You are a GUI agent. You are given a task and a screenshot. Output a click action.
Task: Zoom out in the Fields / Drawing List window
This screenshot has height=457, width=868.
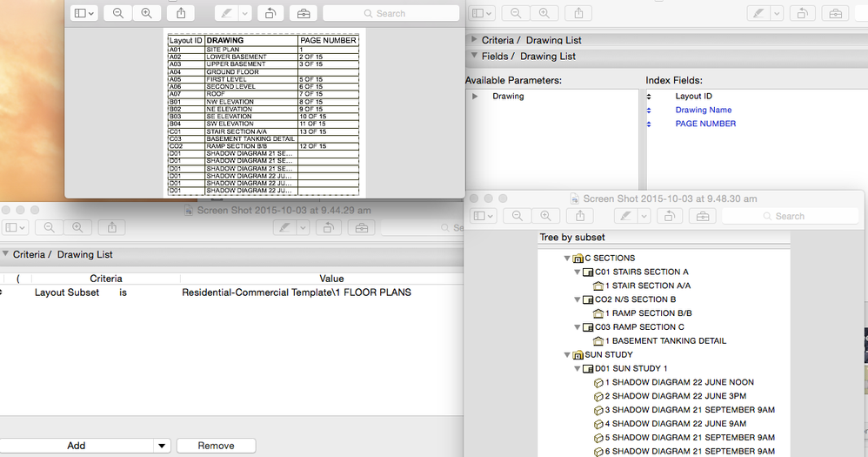(516, 13)
